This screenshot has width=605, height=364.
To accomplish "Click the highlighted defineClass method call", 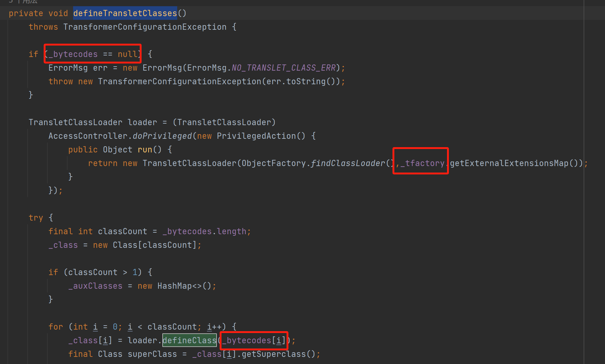I will pyautogui.click(x=189, y=340).
